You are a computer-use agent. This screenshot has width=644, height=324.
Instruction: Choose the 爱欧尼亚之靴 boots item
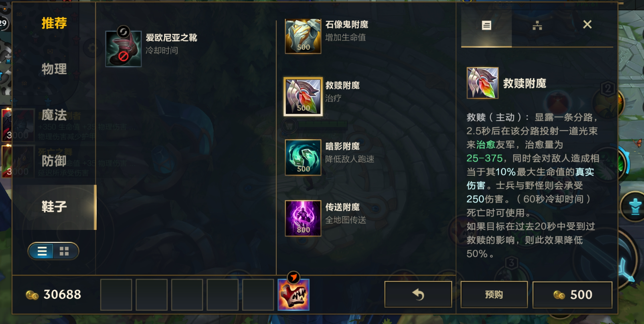124,48
